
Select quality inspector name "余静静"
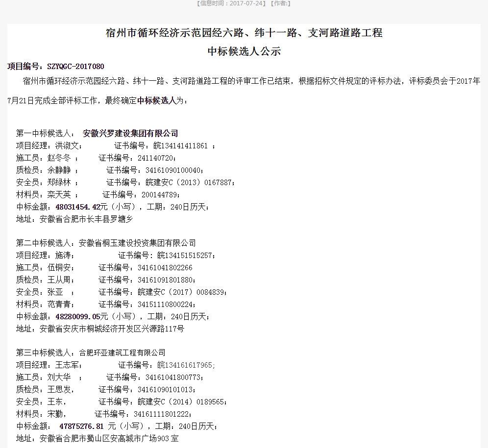coord(59,170)
